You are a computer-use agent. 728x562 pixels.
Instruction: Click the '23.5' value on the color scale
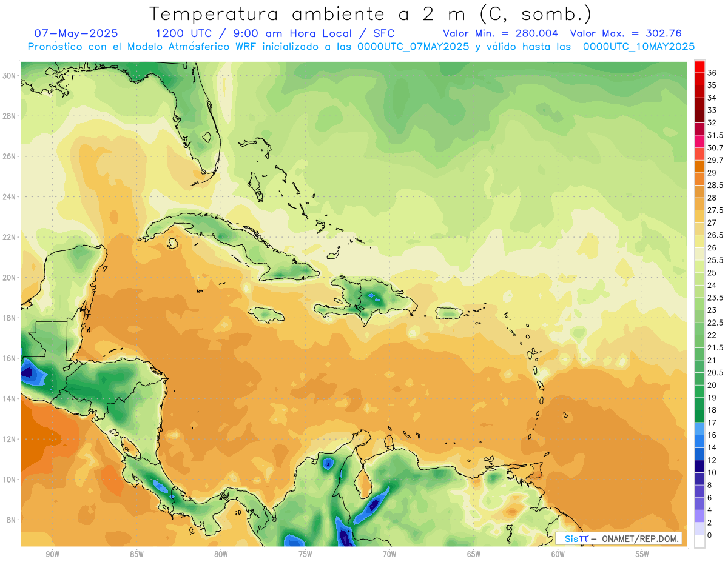[715, 298]
